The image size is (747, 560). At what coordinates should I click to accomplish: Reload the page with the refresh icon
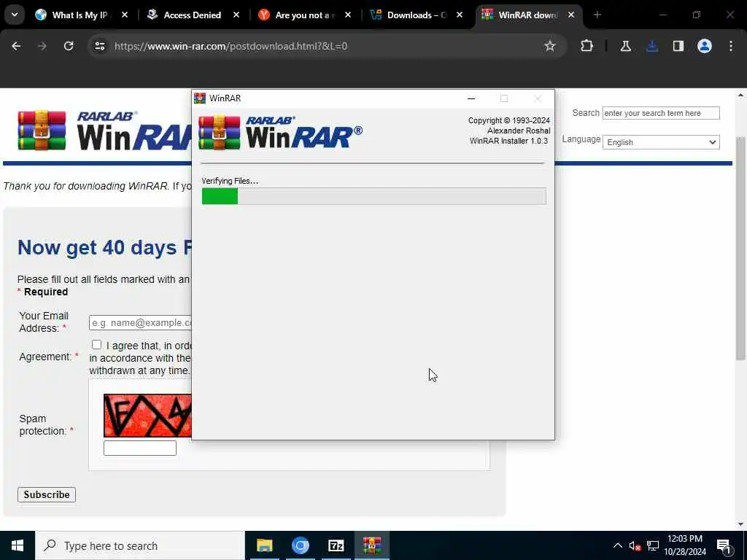tap(69, 46)
